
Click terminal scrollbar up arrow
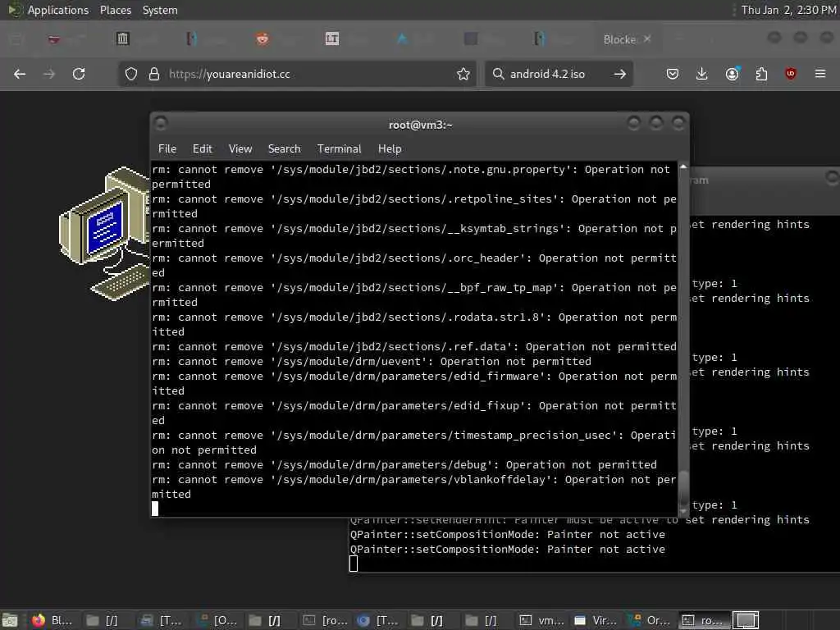(x=683, y=167)
